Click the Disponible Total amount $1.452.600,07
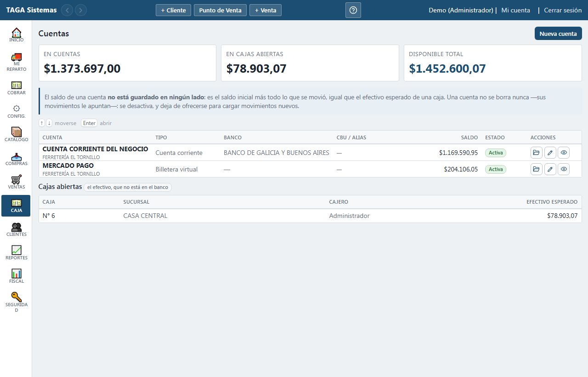This screenshot has width=588, height=377. tap(447, 69)
